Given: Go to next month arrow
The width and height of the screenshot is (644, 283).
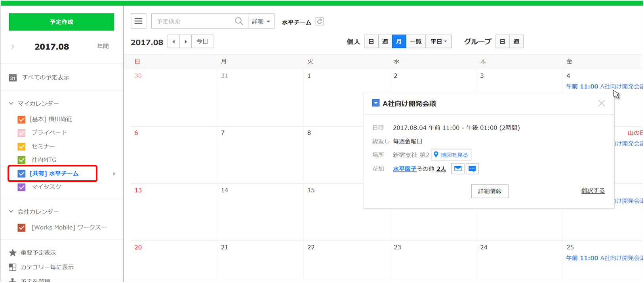Looking at the screenshot, I should 186,42.
